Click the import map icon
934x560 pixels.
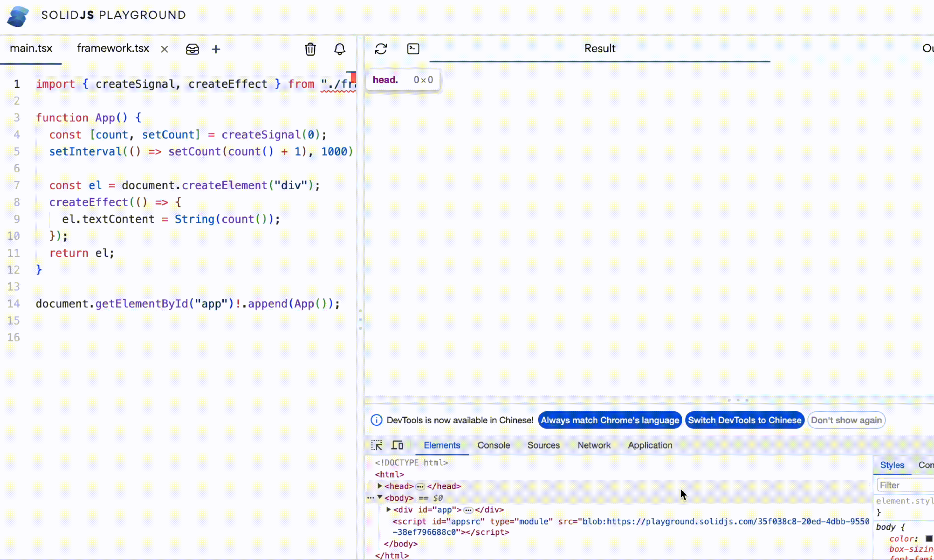pos(192,49)
